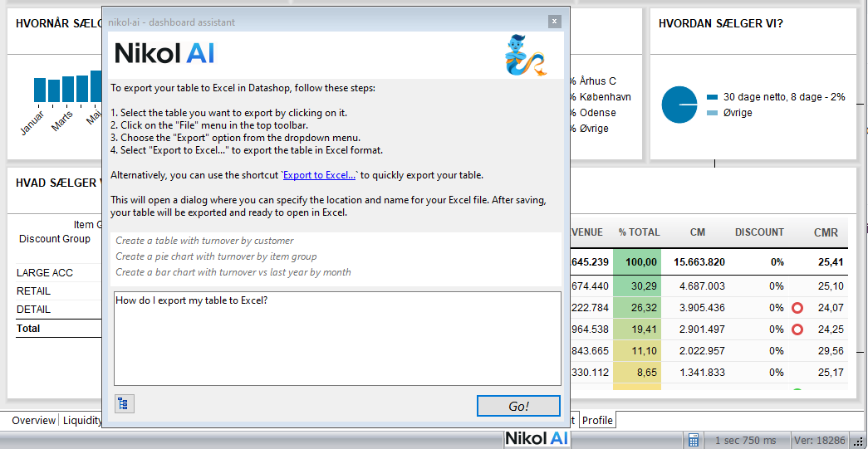Select the '100,00' percent total cell
Viewport: 868px width, 449px height.
click(637, 262)
